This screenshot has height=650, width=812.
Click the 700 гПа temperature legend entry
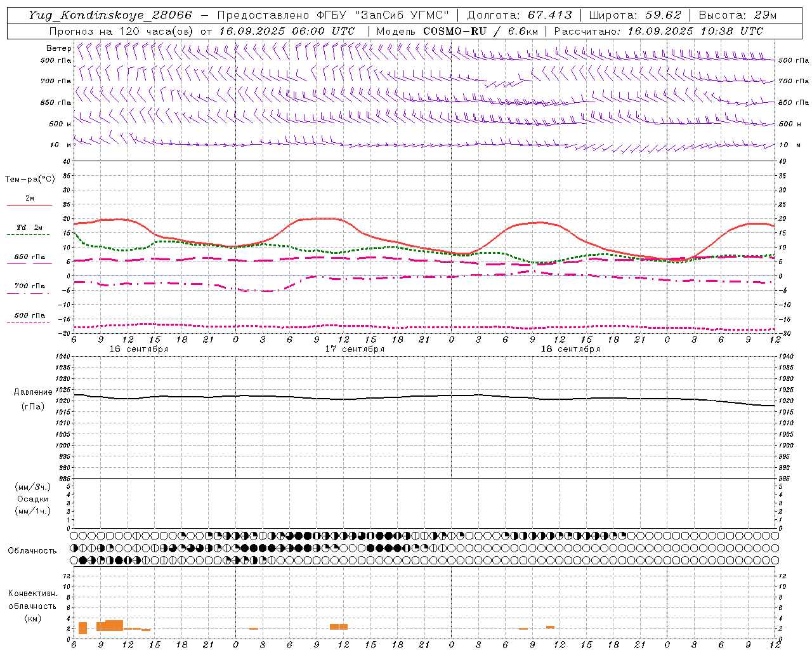pos(30,286)
